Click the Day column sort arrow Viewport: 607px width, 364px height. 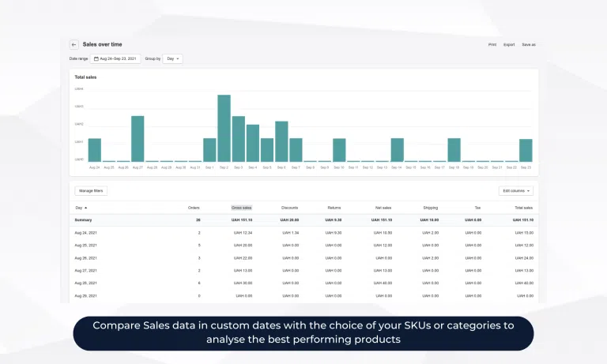[85, 208]
